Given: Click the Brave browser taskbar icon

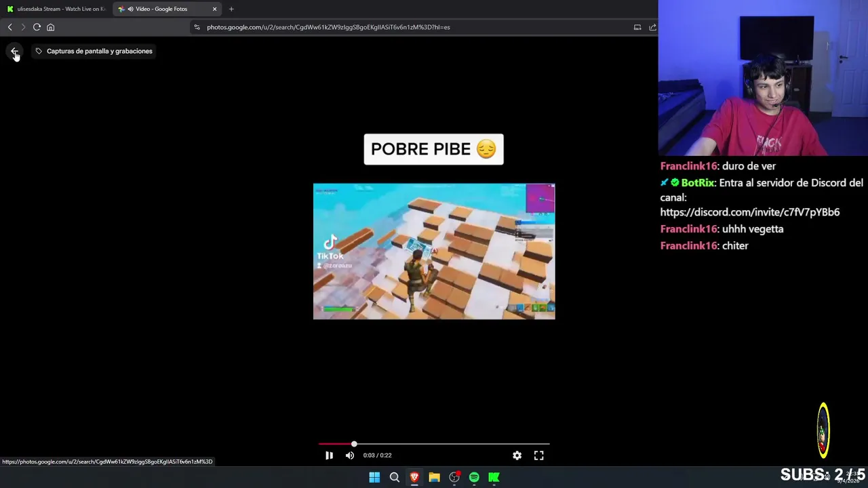Looking at the screenshot, I should pos(414,477).
